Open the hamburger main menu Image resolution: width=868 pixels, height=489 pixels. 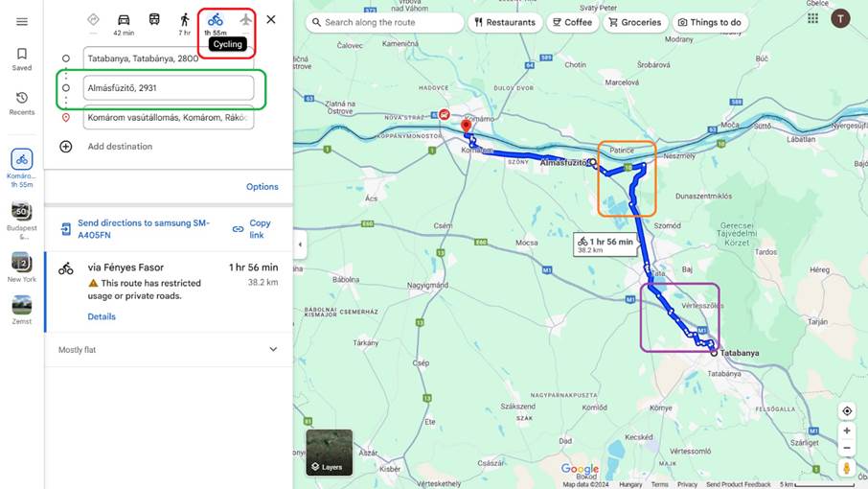[22, 22]
